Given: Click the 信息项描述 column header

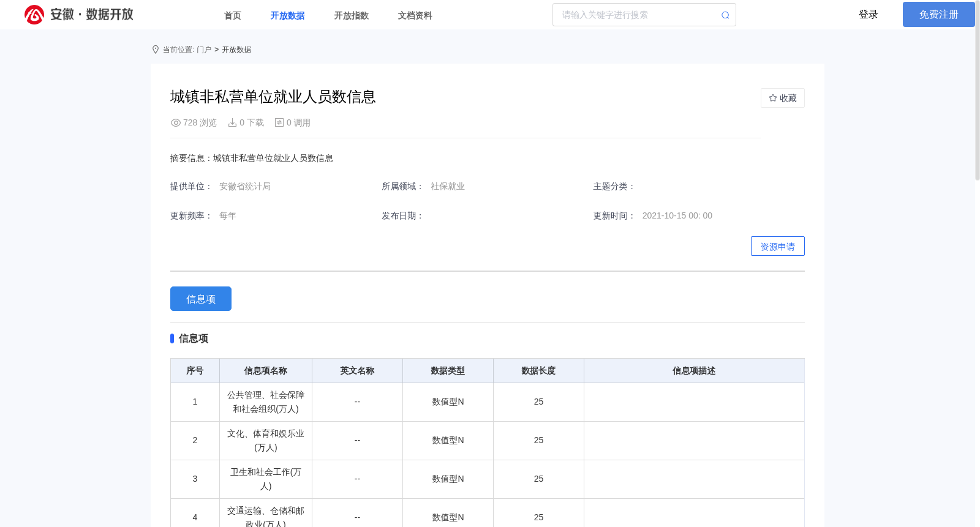Looking at the screenshot, I should [x=694, y=371].
